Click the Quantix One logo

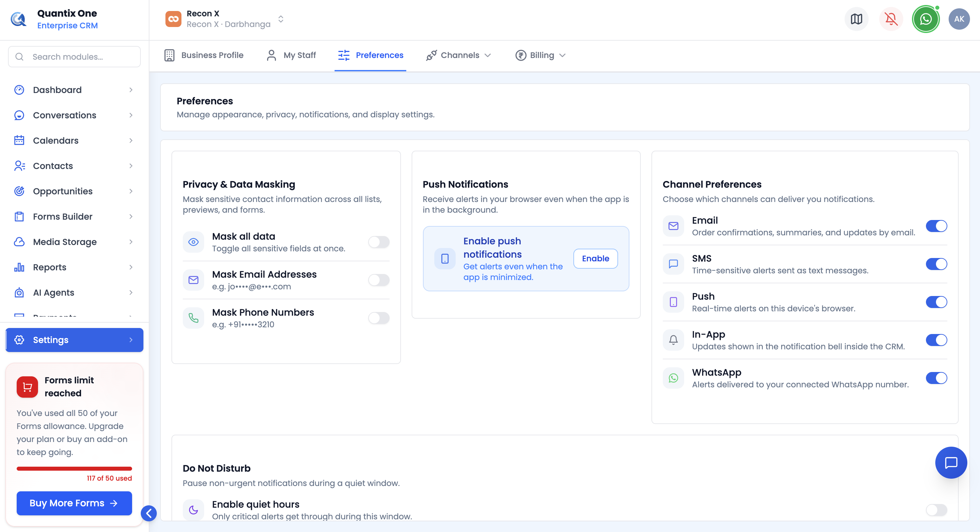19,19
